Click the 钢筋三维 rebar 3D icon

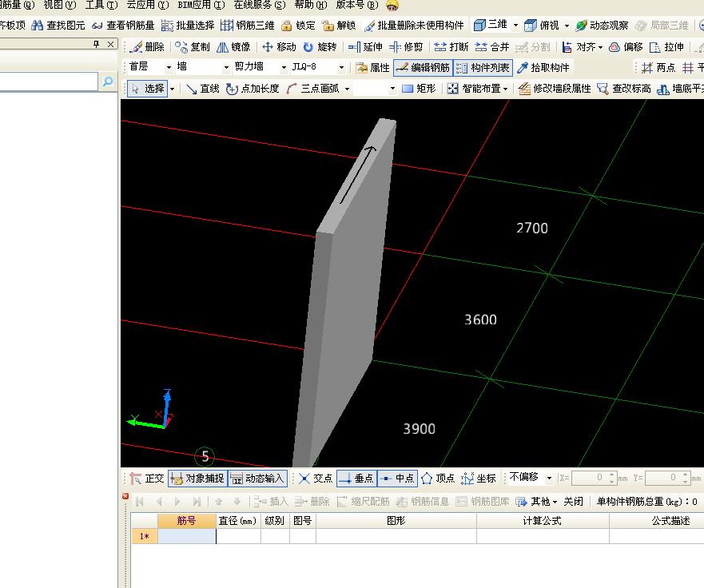(x=252, y=25)
